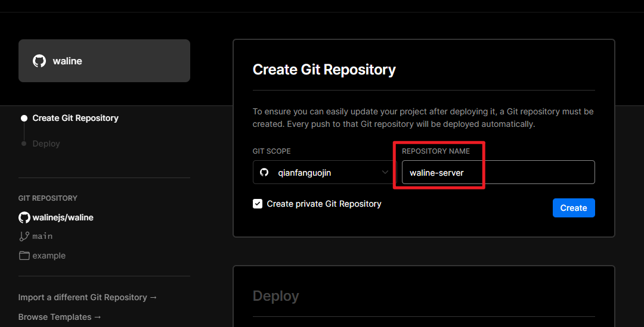Uncheck the Create private Git Repository checkbox
The width and height of the screenshot is (644, 327).
tap(258, 204)
